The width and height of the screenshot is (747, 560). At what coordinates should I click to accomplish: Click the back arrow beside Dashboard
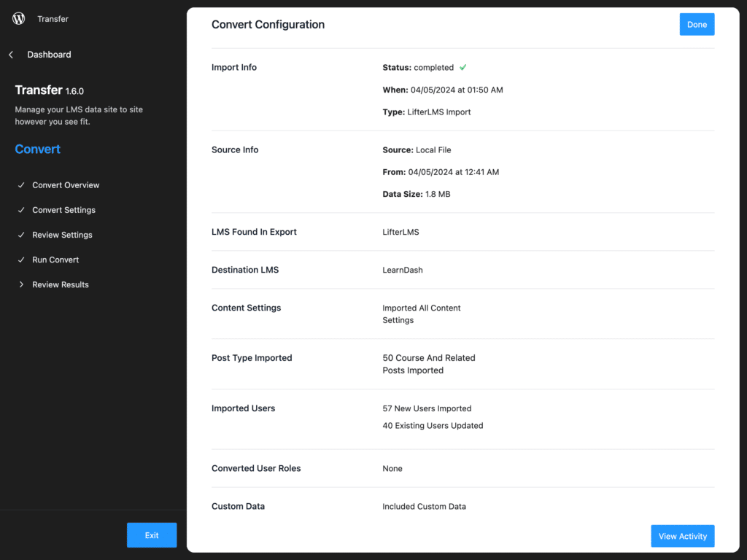(10, 54)
